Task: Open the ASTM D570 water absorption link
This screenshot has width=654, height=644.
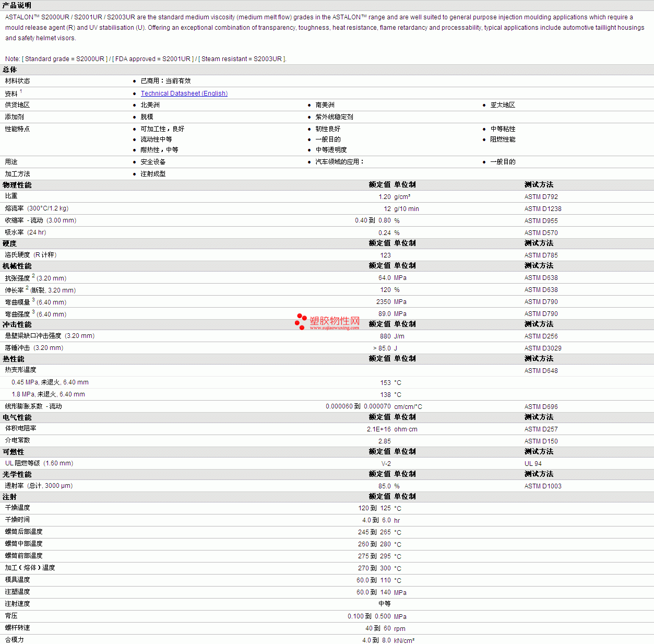Action: pyautogui.click(x=541, y=233)
